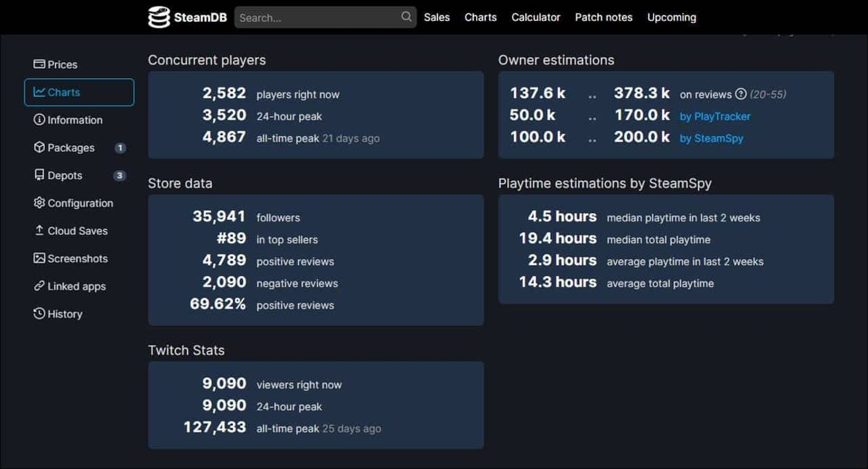Click the 4,789 positive reviews value
This screenshot has width=868, height=469.
pos(224,260)
